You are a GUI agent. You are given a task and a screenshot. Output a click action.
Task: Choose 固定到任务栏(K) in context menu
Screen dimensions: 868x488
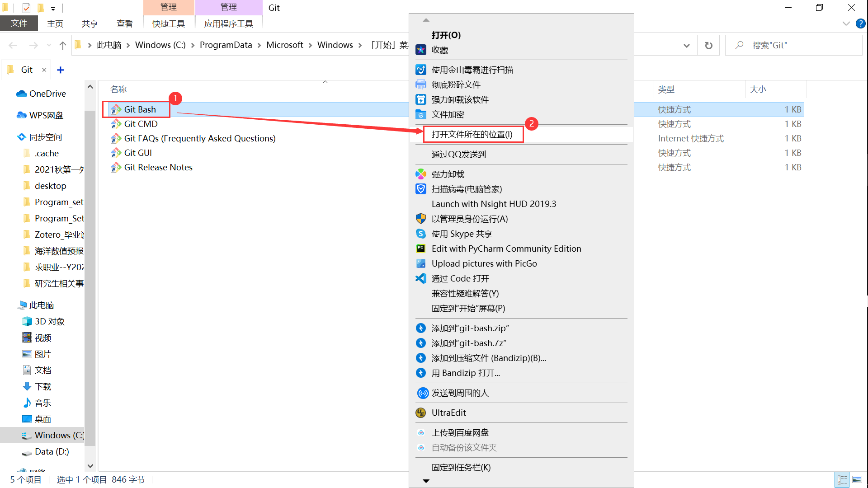(461, 467)
